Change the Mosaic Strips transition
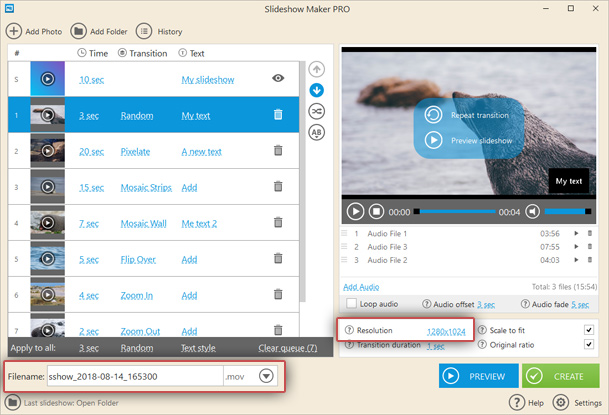The width and height of the screenshot is (609, 415). pos(146,188)
